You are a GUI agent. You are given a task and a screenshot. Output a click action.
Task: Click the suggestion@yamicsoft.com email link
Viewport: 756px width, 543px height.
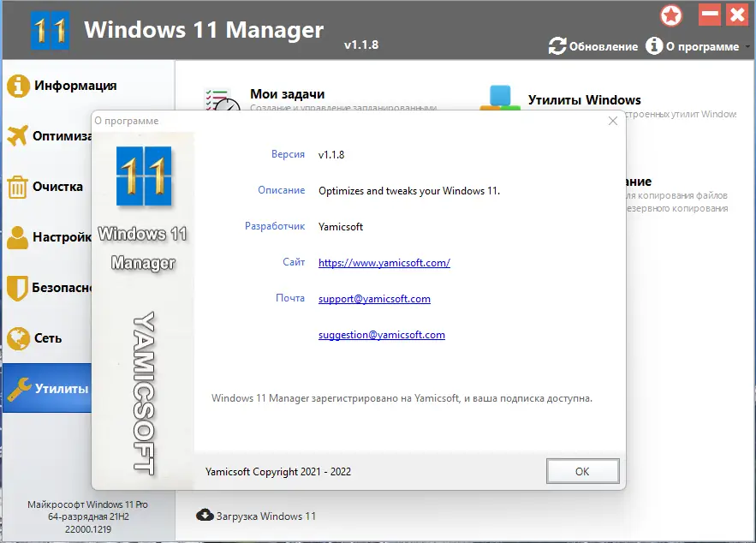[x=381, y=335]
